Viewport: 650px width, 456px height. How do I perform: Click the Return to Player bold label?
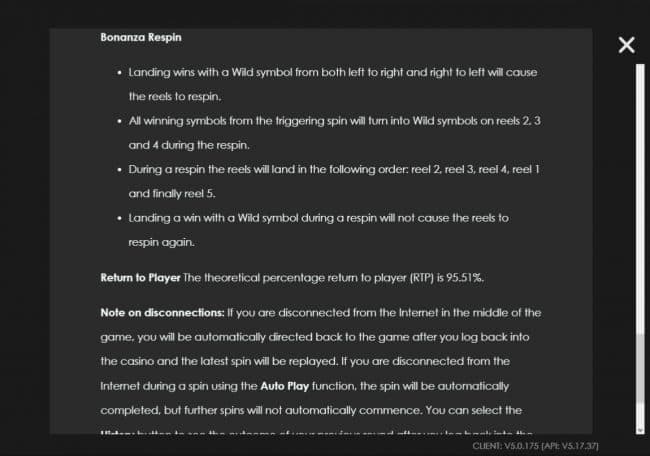coord(138,275)
